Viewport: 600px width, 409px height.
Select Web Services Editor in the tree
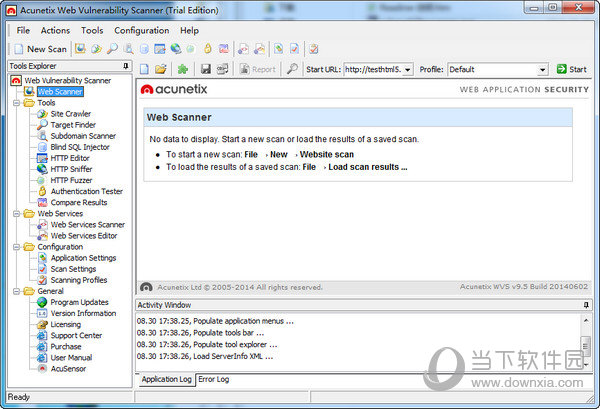pyautogui.click(x=84, y=236)
